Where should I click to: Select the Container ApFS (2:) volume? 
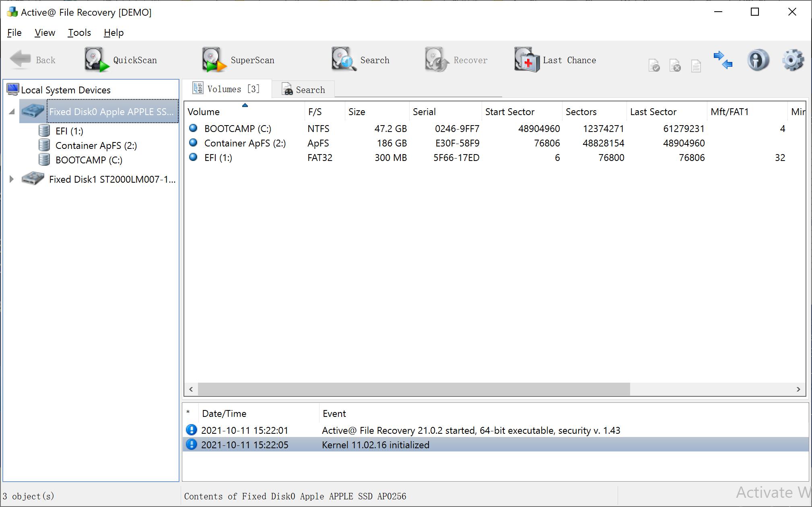245,143
